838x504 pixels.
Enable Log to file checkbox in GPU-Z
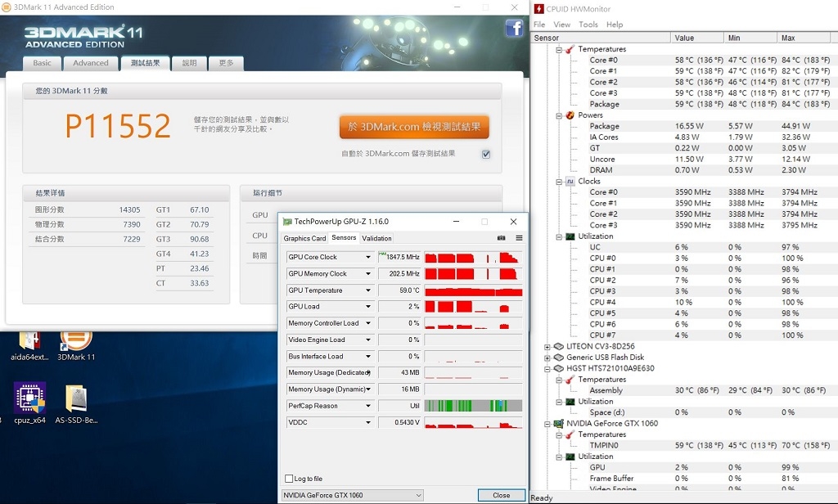click(289, 479)
